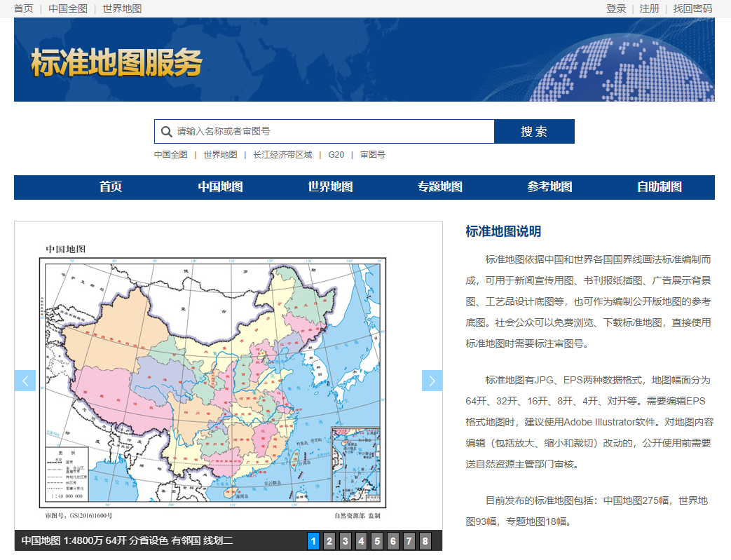Open 中国全图 in the top utility bar
Image resolution: width=731 pixels, height=560 pixels.
(x=68, y=8)
